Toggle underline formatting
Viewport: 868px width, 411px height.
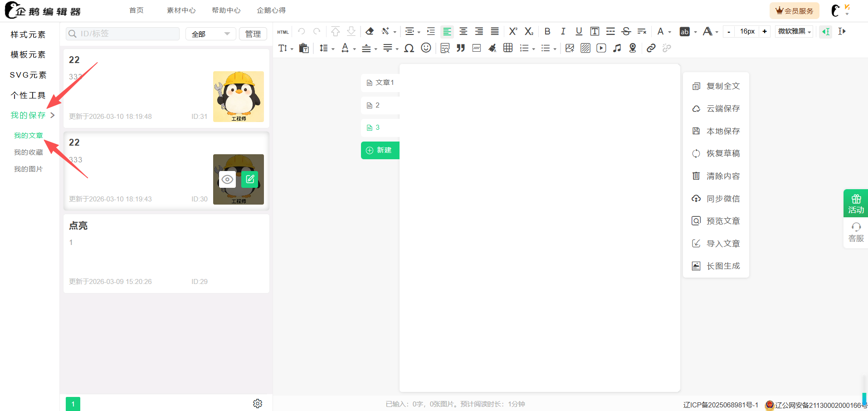click(x=579, y=31)
